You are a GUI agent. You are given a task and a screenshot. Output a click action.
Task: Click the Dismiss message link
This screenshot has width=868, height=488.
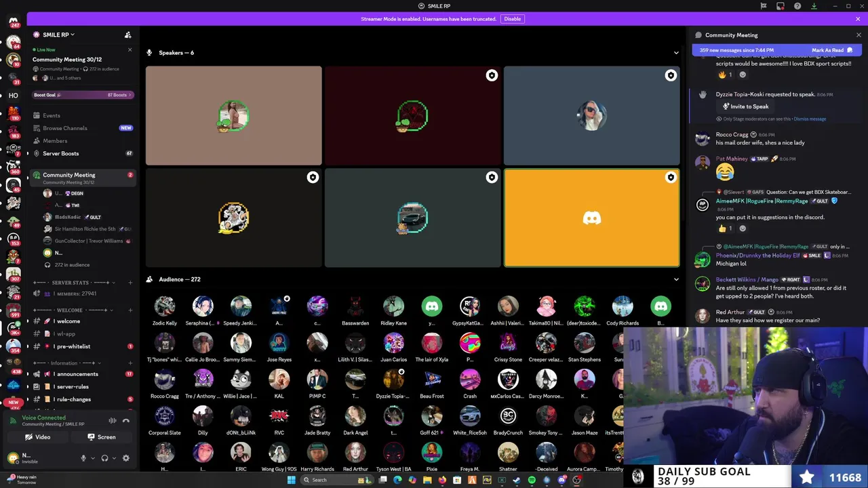[x=810, y=119]
